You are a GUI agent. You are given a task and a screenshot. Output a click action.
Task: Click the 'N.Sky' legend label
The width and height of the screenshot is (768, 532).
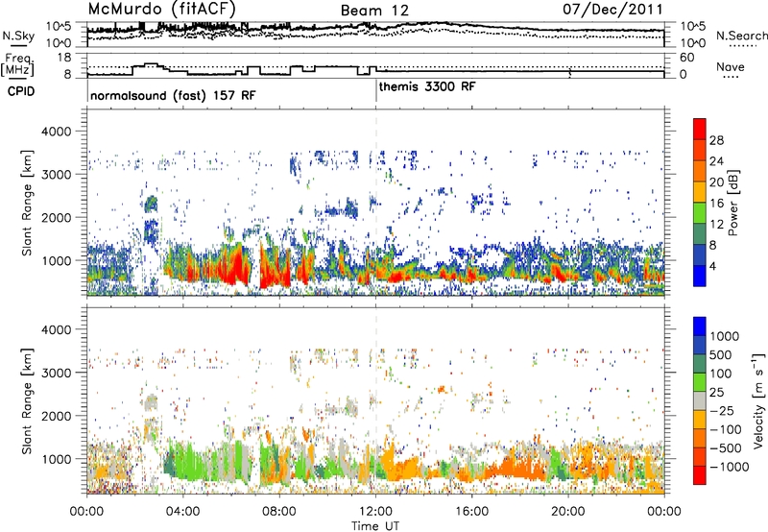click(18, 36)
